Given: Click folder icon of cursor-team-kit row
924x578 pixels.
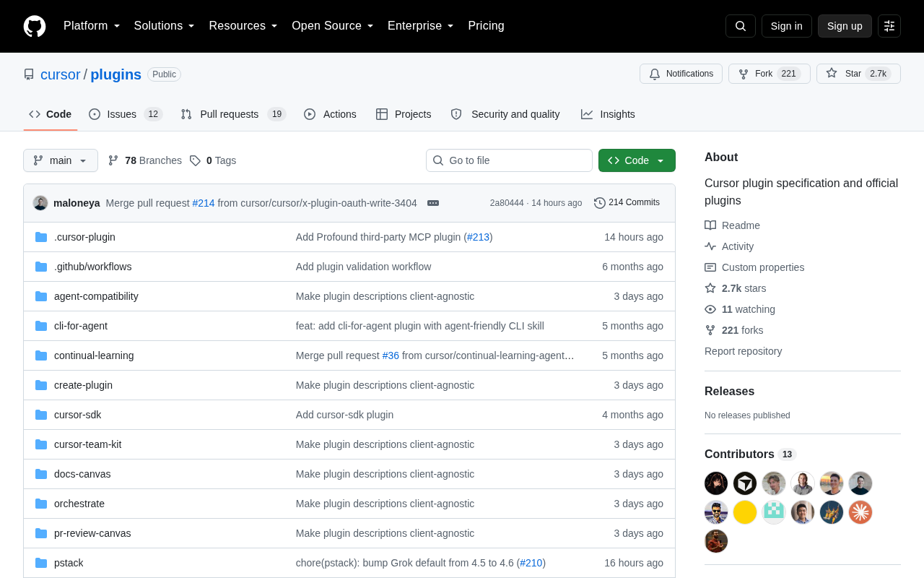Looking at the screenshot, I should pos(41,444).
